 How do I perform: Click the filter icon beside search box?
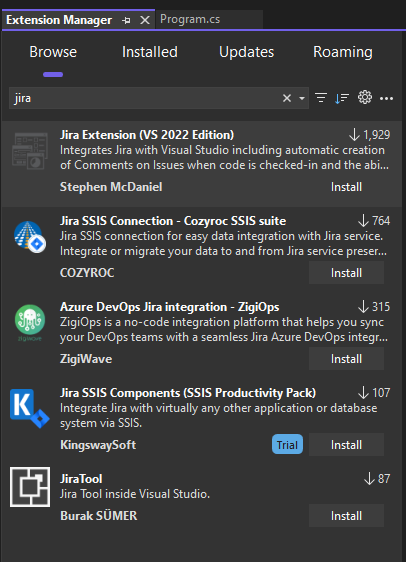(321, 97)
